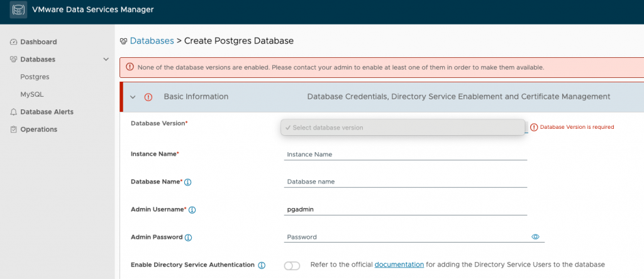Viewport: 644px width, 279px height.
Task: Click the Database Version required error icon
Action: click(534, 127)
